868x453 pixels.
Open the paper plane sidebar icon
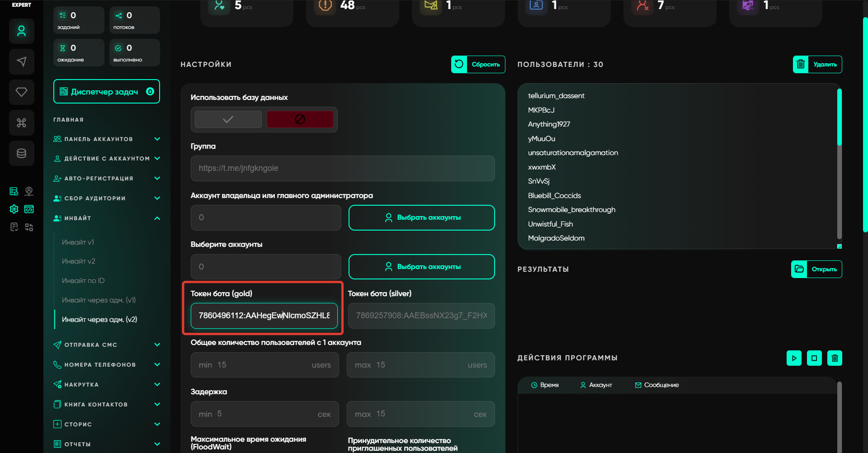(21, 61)
